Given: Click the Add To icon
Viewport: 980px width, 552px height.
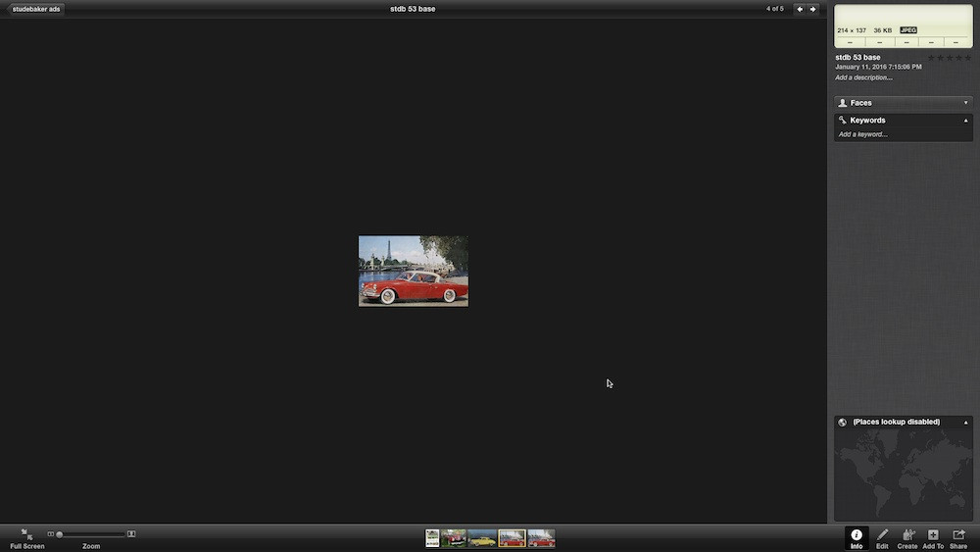Looking at the screenshot, I should [x=933, y=535].
